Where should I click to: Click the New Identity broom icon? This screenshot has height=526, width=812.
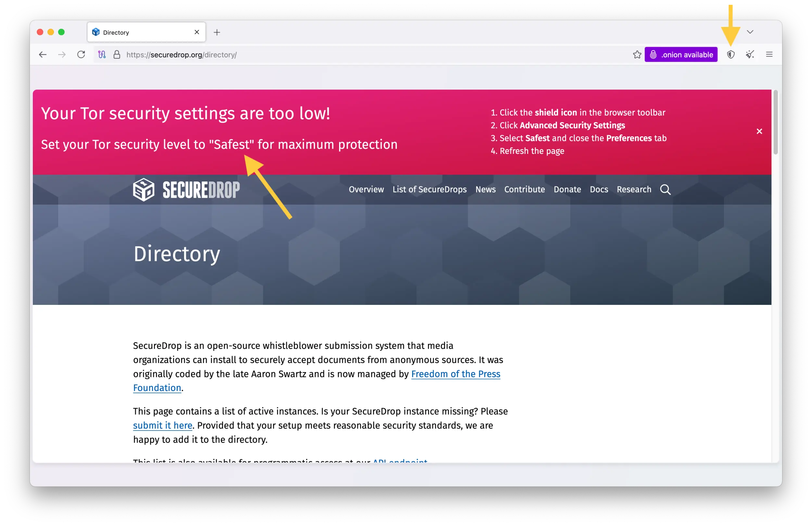pos(750,54)
